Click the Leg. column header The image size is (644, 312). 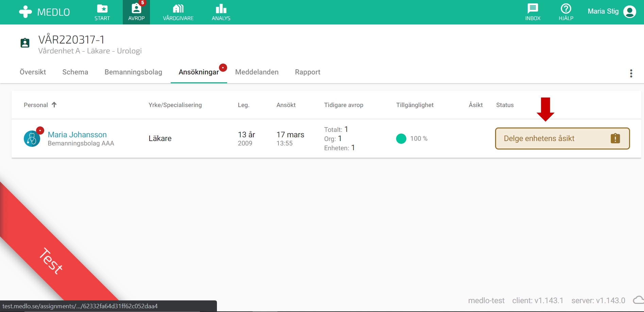pos(243,105)
